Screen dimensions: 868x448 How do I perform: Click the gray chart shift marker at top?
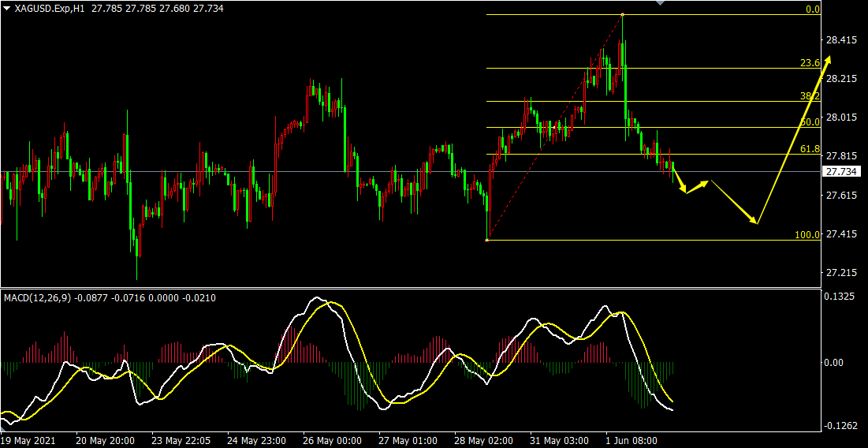660,3
